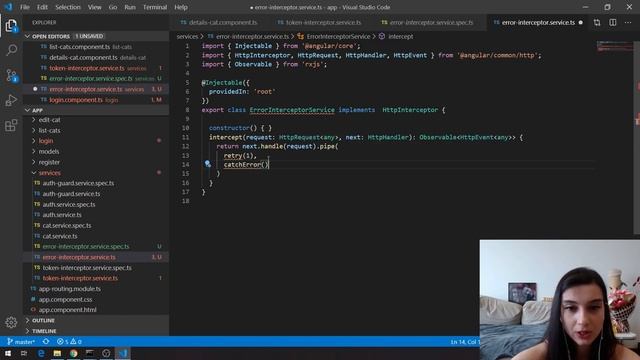Open the Edit menu
Screen dimensions: 640x360
[42, 7]
